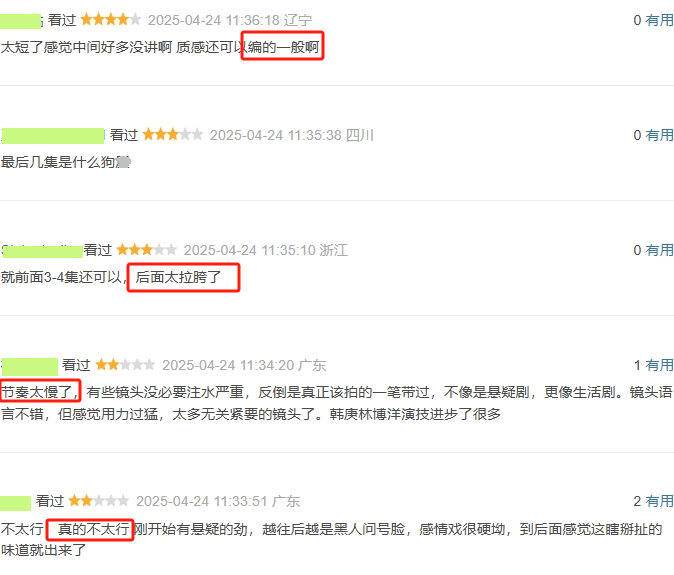Click 有用 with 2 votes on last review
The width and height of the screenshot is (674, 575).
[x=659, y=501]
